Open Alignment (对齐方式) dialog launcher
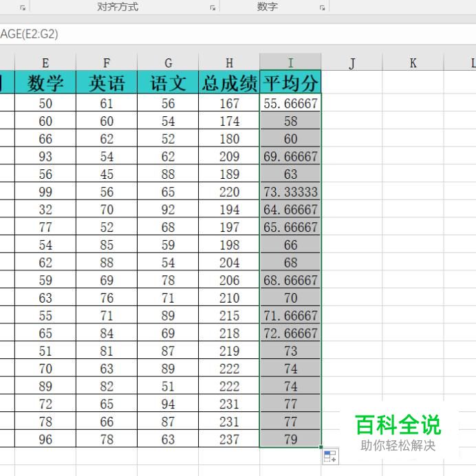Screen dimensions: 476x476 (x=213, y=8)
